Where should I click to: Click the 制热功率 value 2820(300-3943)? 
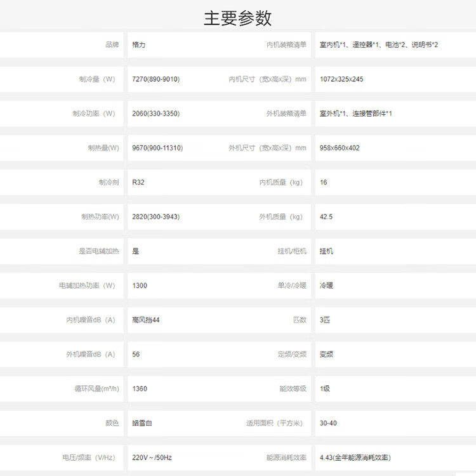coord(155,216)
